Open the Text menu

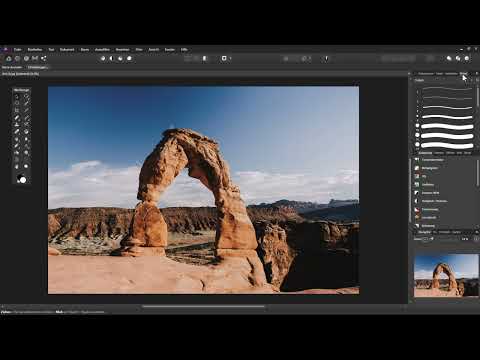pos(51,50)
